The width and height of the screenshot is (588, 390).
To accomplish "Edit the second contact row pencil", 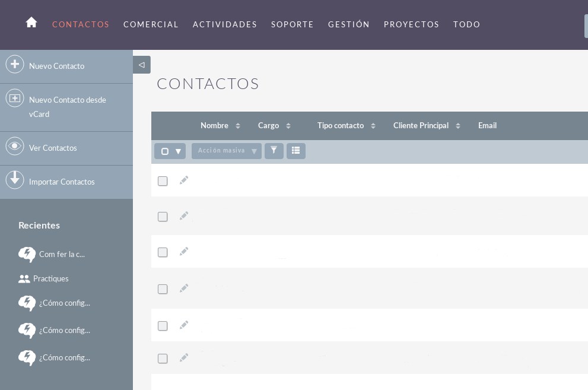I will pyautogui.click(x=184, y=216).
